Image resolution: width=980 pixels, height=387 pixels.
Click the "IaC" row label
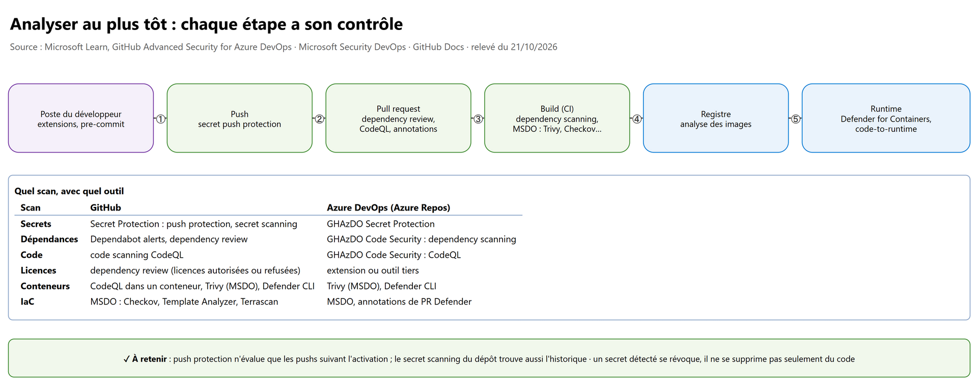pos(27,302)
